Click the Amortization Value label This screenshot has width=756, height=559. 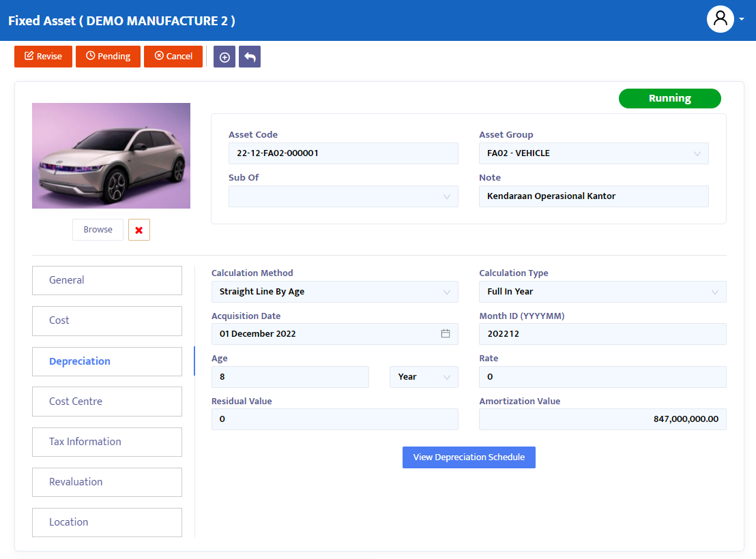(x=520, y=401)
